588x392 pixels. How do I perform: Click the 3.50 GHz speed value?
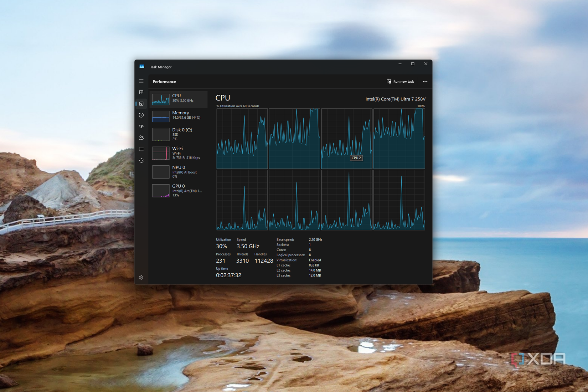pyautogui.click(x=248, y=246)
